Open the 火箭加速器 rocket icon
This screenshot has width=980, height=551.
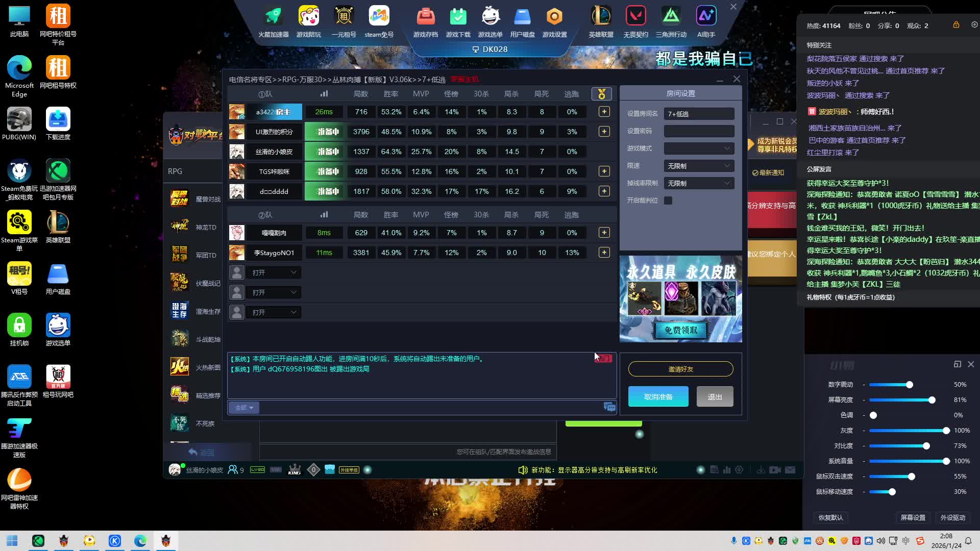(x=273, y=17)
